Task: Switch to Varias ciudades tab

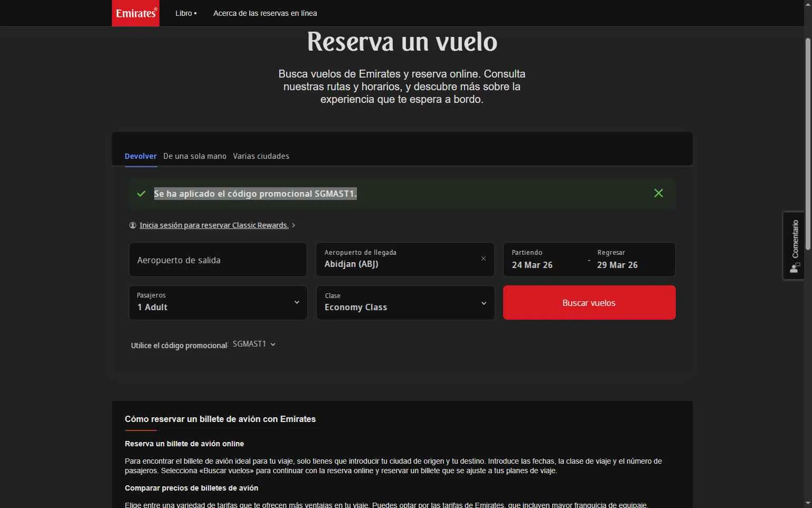Action: point(261,156)
